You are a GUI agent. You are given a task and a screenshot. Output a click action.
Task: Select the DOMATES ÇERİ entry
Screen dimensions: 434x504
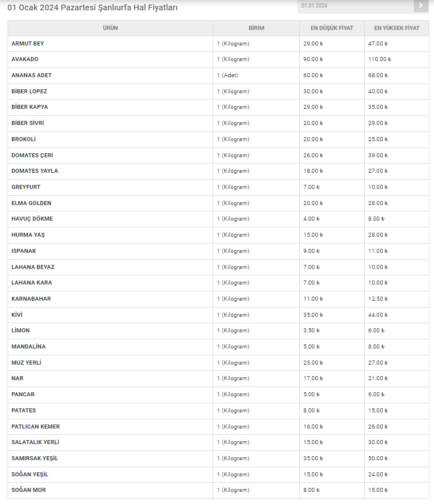pyautogui.click(x=32, y=156)
